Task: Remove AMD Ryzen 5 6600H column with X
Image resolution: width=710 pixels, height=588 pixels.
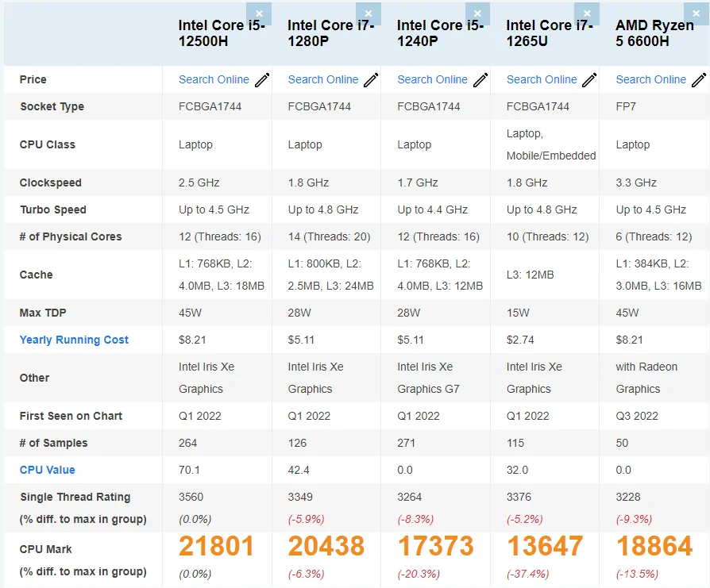Action: [x=696, y=13]
